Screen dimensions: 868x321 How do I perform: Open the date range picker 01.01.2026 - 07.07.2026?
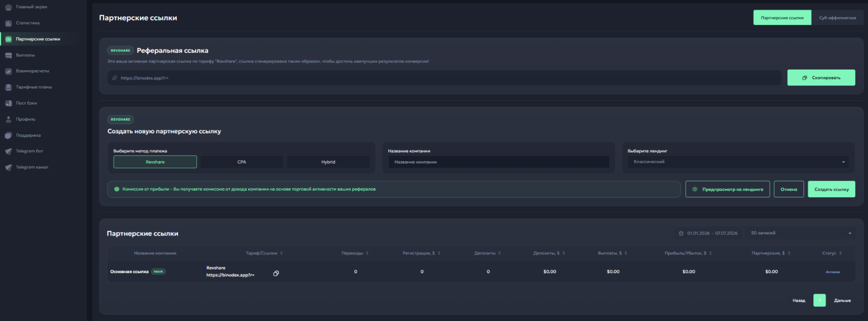[x=708, y=233]
